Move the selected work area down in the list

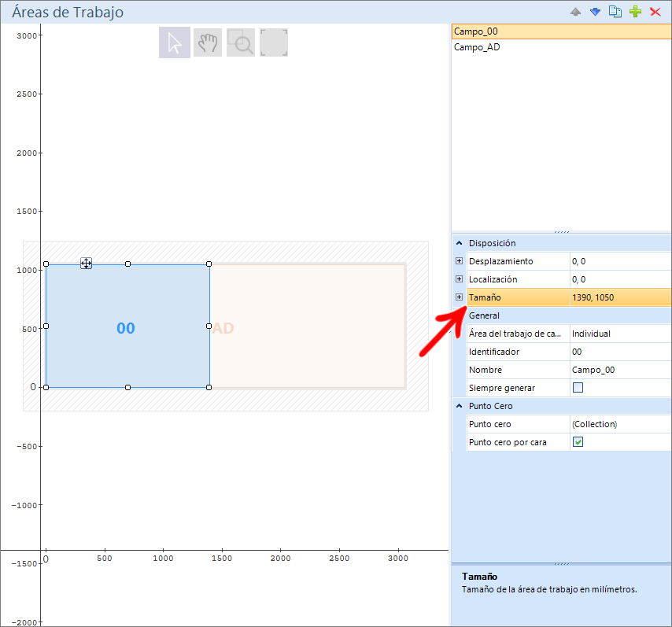596,13
